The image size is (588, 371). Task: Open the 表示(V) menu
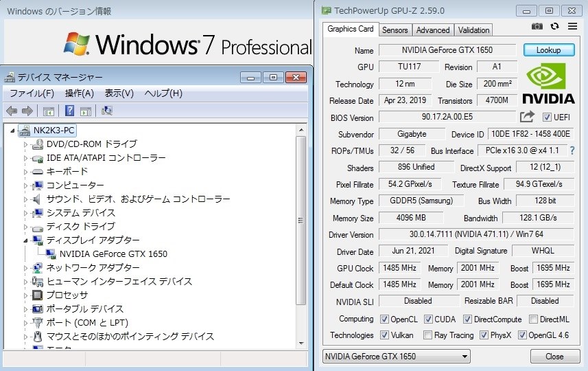coord(119,93)
